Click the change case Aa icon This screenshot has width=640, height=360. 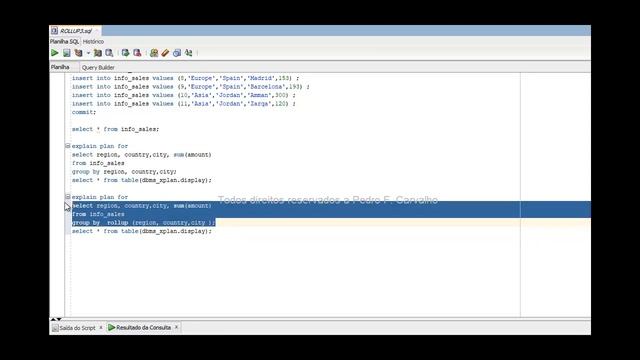coord(189,53)
